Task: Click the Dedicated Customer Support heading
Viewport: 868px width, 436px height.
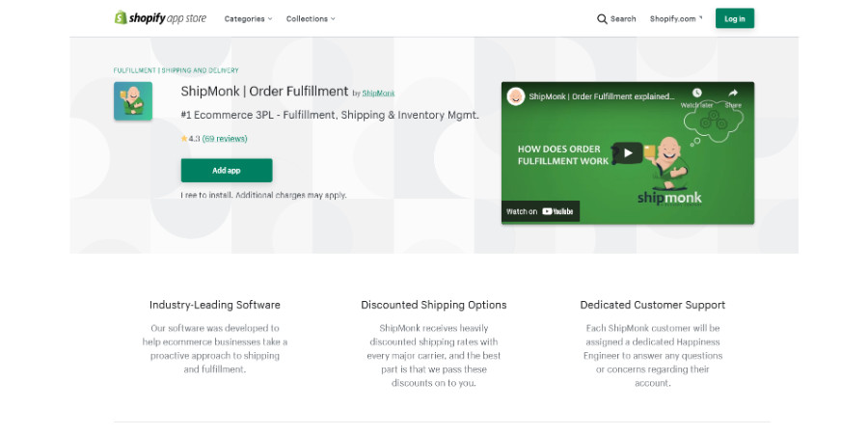Action: (653, 305)
